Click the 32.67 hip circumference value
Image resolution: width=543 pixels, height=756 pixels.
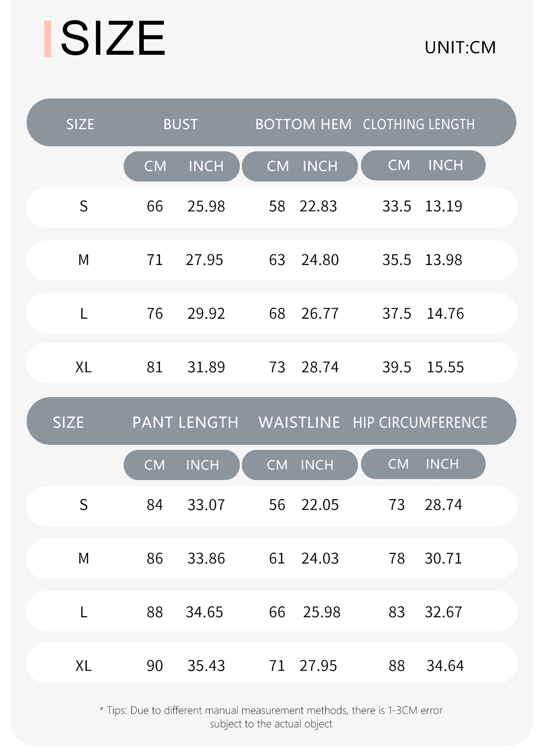pos(443,612)
